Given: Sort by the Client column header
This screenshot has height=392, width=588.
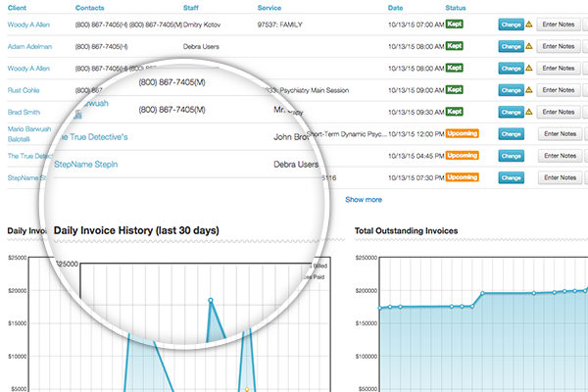Looking at the screenshot, I should [17, 8].
